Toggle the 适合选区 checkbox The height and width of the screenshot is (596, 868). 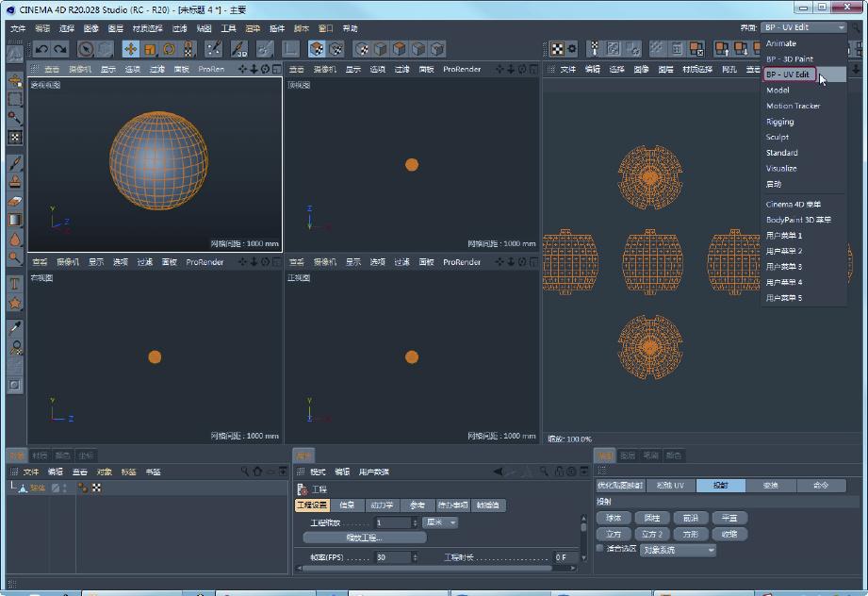(x=600, y=548)
